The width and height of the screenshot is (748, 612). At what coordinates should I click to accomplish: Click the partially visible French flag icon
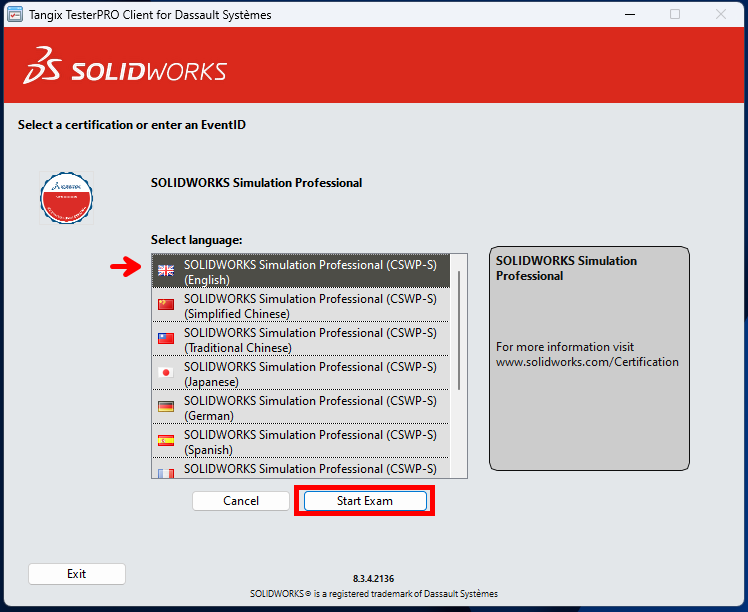(166, 472)
